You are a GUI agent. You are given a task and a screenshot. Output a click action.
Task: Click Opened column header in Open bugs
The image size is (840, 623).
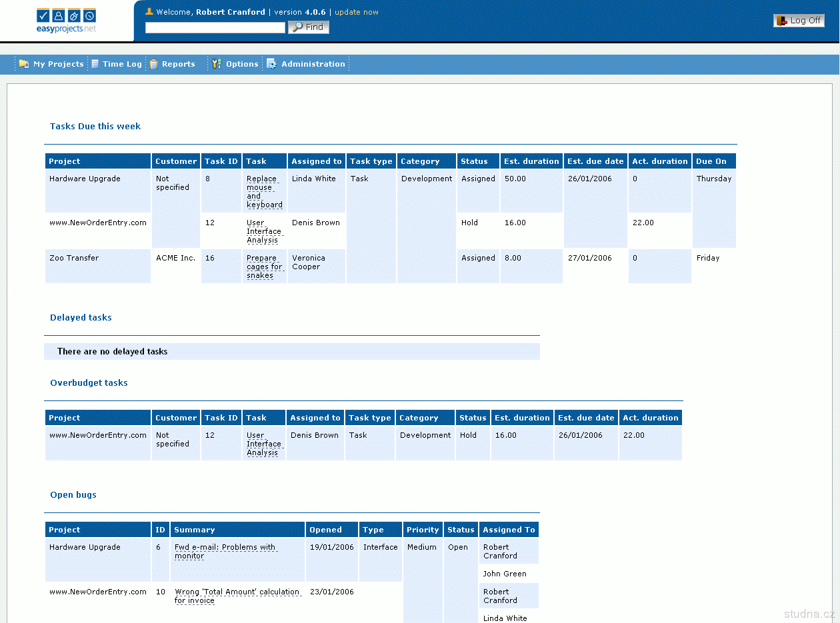333,530
